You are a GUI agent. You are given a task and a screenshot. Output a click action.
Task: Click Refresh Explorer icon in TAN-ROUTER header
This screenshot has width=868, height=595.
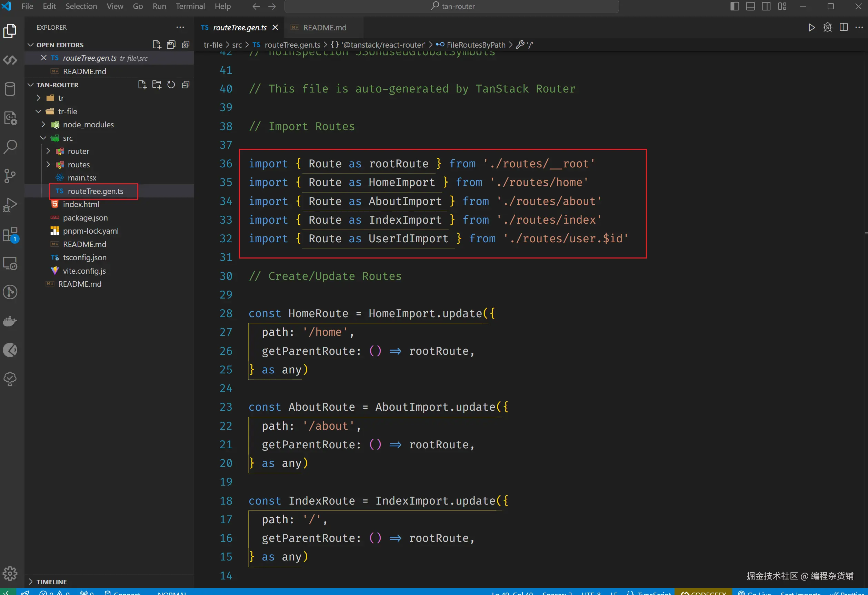click(x=171, y=85)
